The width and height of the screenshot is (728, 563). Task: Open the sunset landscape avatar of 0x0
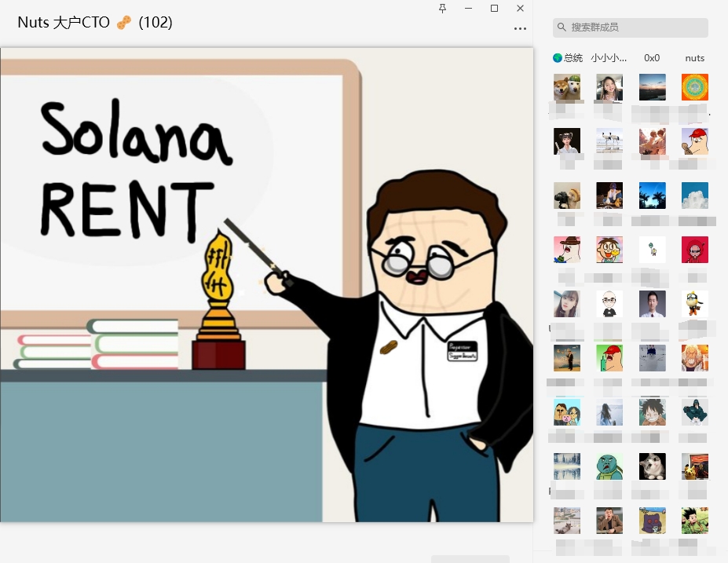point(653,87)
